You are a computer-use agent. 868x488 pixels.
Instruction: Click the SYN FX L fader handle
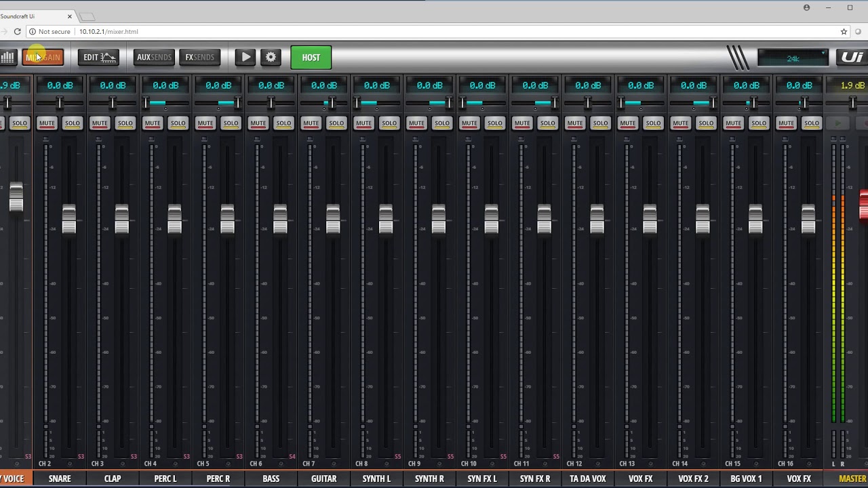tap(492, 219)
